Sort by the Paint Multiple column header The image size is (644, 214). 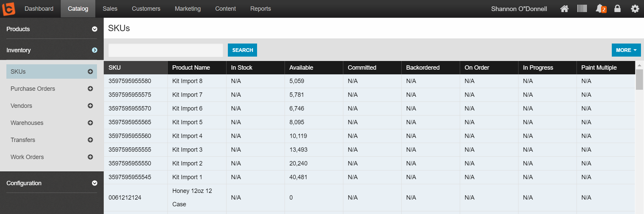(x=606, y=68)
